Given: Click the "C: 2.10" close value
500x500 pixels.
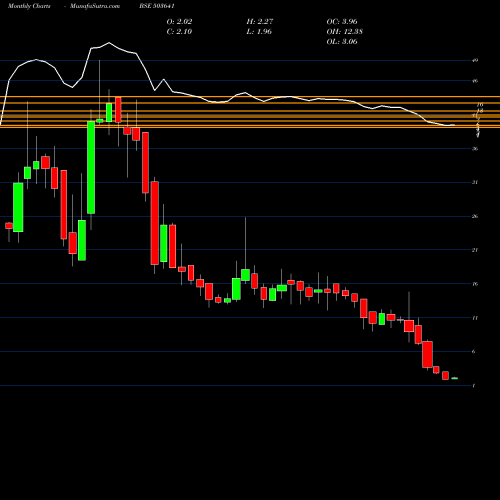Looking at the screenshot, I should coord(179,31).
